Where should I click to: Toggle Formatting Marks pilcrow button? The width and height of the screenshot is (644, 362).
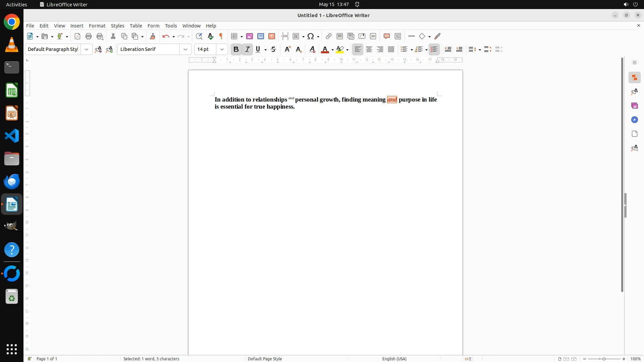pos(221,36)
